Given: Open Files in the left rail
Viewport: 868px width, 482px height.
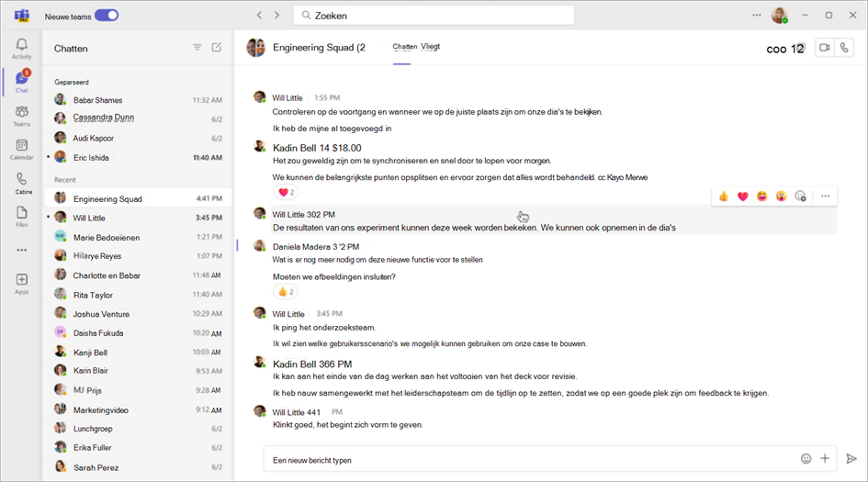Looking at the screenshot, I should (x=21, y=216).
